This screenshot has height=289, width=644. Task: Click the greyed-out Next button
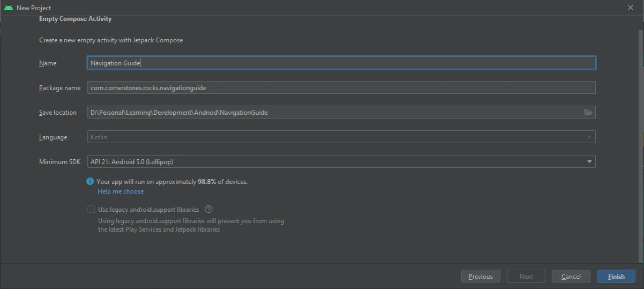tap(526, 277)
